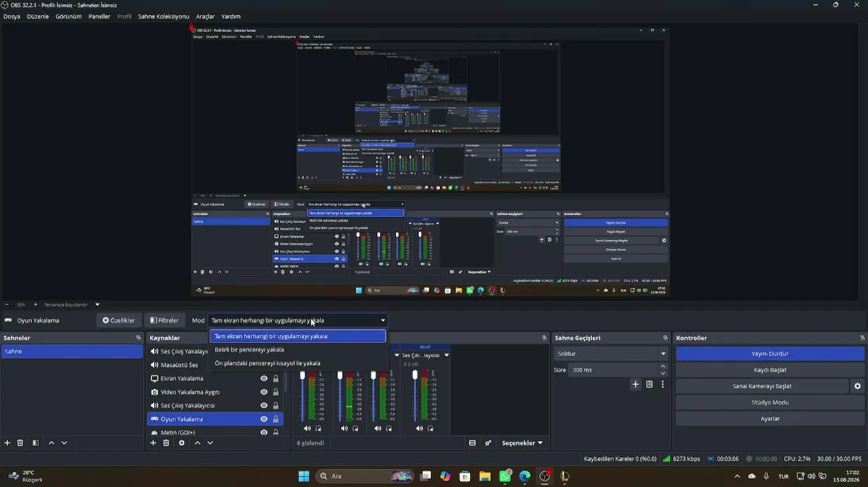Viewport: 868px width, 487px height.
Task: Toggle visibility of Video Yakalama Aygıtı source
Action: pos(264,392)
